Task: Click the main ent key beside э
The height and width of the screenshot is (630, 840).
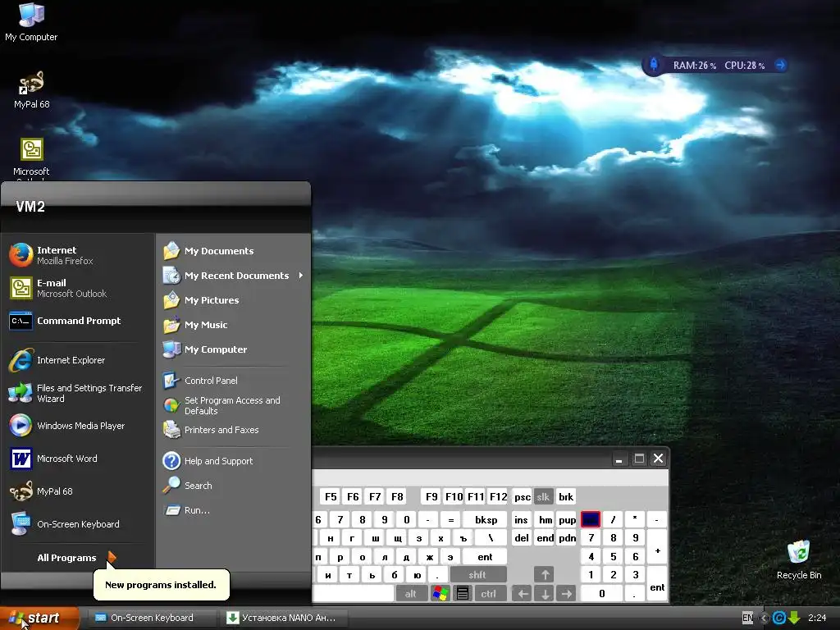Action: coord(485,557)
